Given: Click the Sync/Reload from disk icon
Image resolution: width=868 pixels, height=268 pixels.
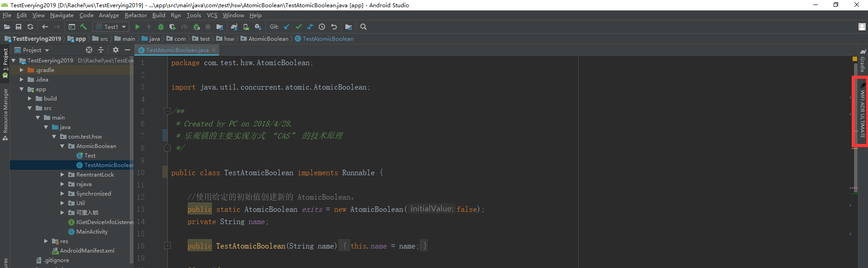Looking at the screenshot, I should click(30, 27).
